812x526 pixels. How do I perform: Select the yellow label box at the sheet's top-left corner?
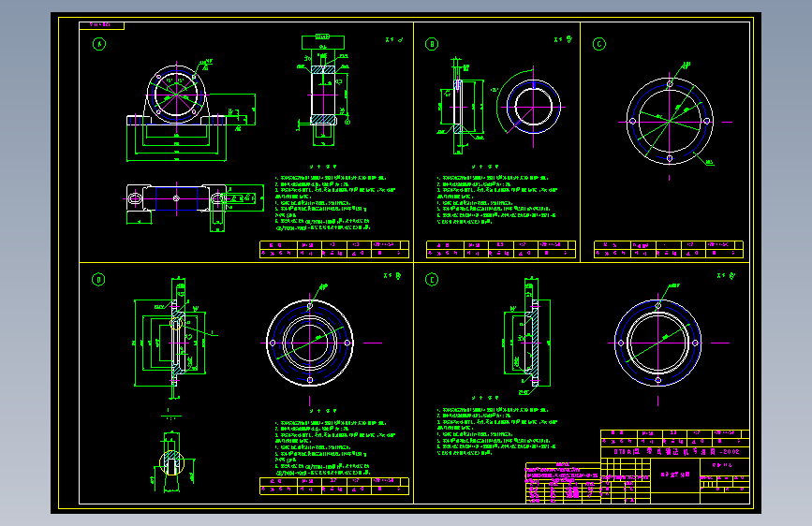click(x=101, y=25)
